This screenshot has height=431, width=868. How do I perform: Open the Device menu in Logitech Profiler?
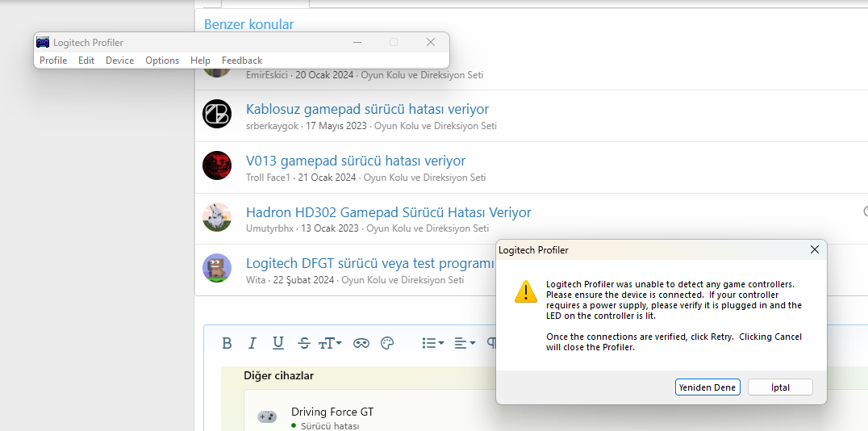pyautogui.click(x=119, y=61)
